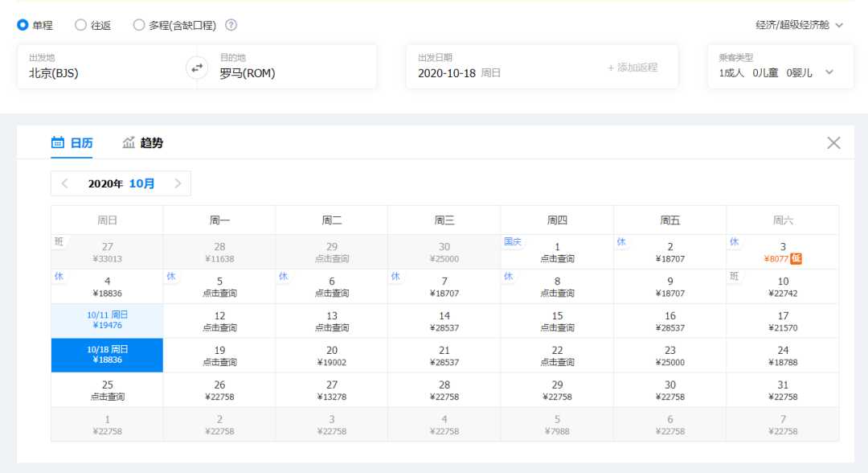Select October 10 priced ¥22742
This screenshot has width=868, height=473.
[x=783, y=286]
